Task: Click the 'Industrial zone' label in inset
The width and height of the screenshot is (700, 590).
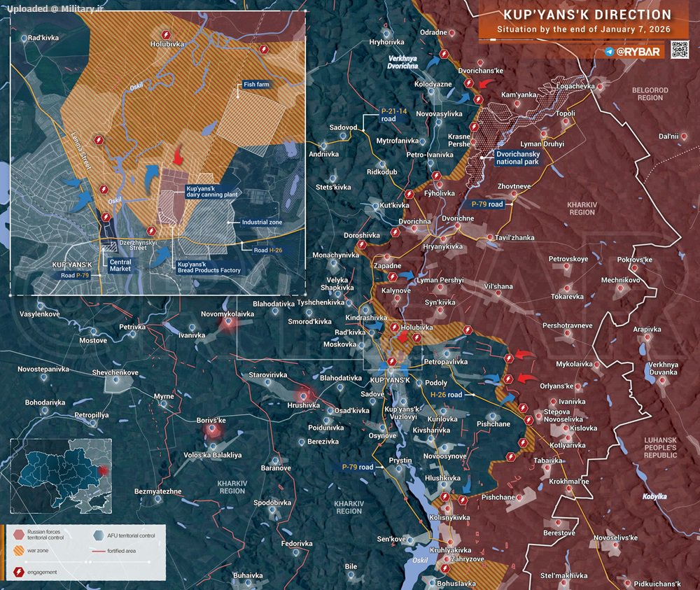Action: tap(262, 222)
